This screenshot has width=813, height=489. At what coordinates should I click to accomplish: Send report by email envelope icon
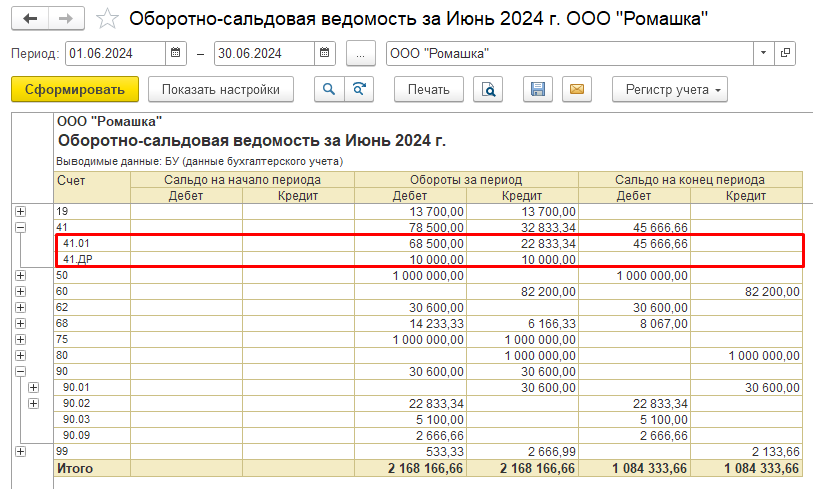(576, 90)
